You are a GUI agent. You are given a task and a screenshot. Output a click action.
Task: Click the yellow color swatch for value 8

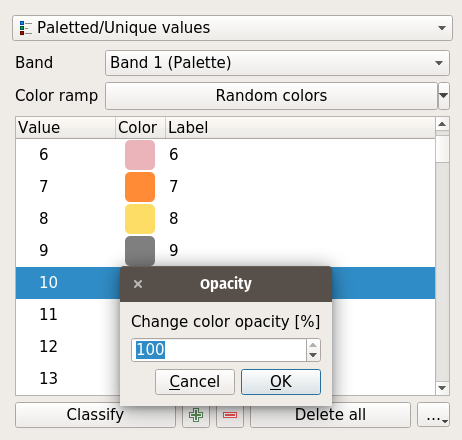pyautogui.click(x=140, y=219)
